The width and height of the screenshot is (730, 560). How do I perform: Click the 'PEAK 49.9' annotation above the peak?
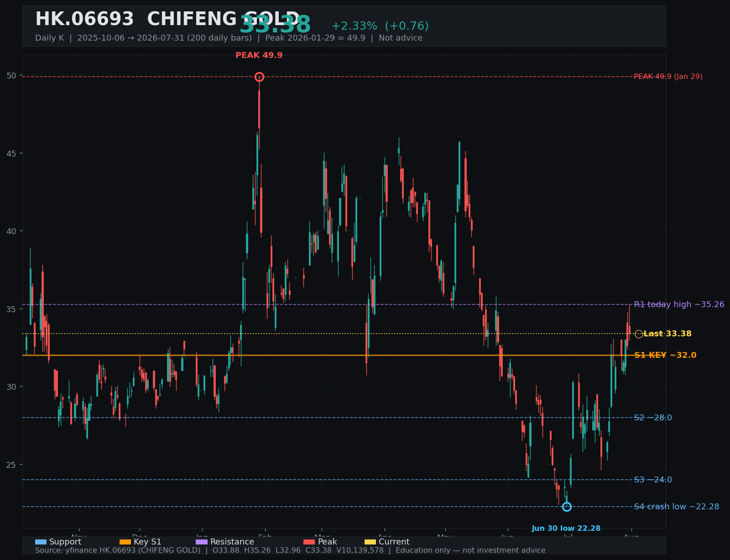point(259,56)
